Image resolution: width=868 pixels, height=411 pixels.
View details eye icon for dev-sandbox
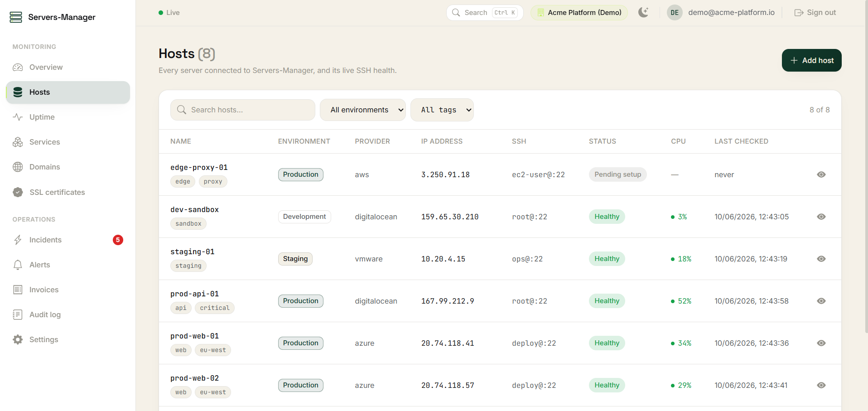coord(821,217)
